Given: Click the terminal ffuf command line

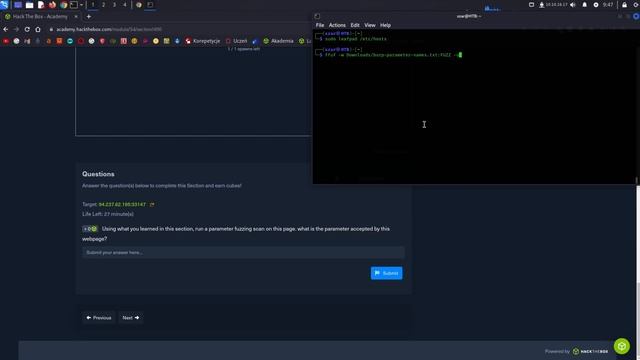Looking at the screenshot, I should tap(391, 55).
